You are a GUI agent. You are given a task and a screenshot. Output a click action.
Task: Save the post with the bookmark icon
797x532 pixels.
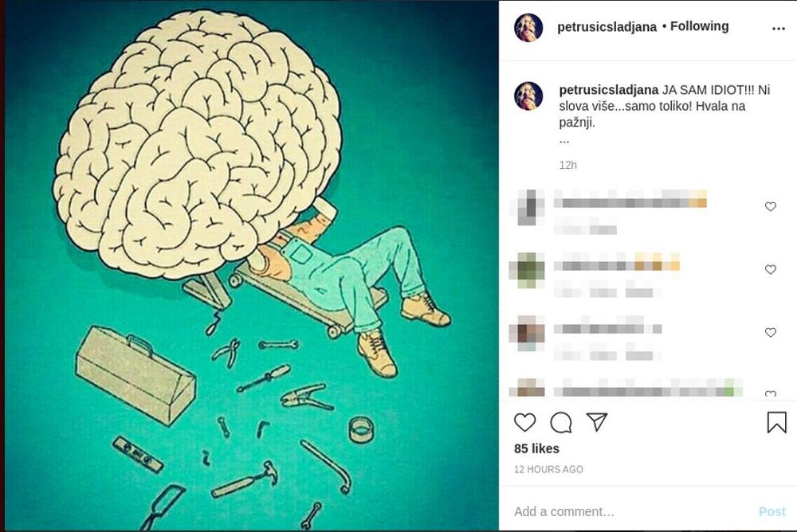point(776,422)
